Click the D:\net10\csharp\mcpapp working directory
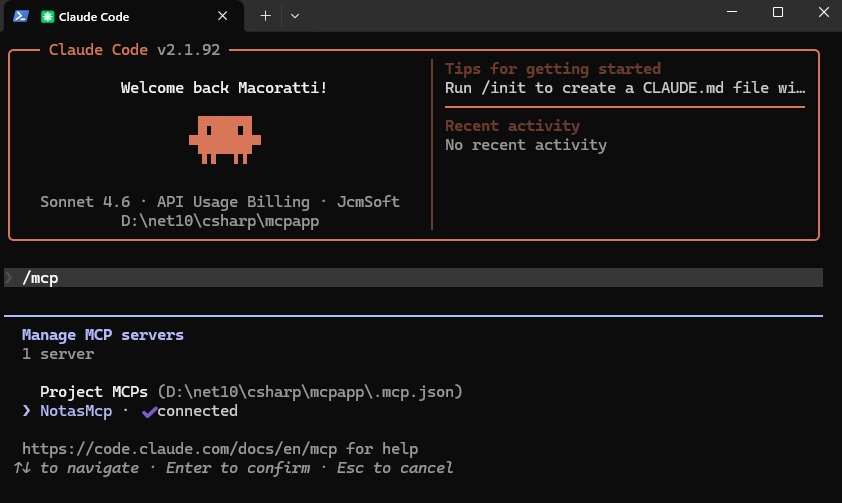This screenshot has width=842, height=503. (x=220, y=221)
